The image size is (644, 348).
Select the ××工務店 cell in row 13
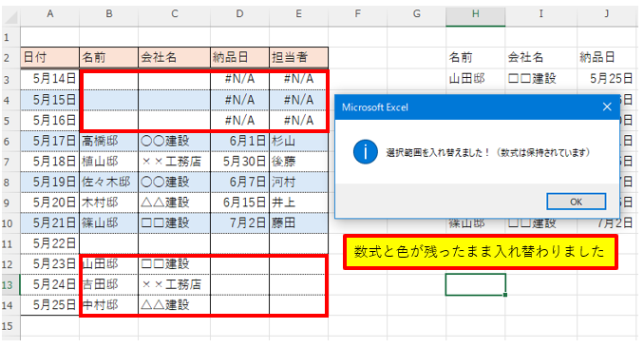[175, 284]
